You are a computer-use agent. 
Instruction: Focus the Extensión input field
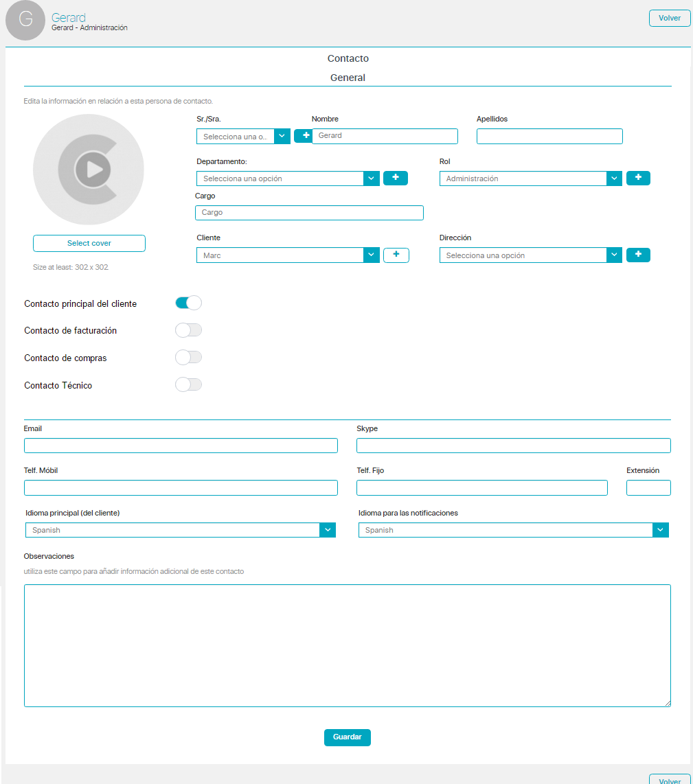point(648,487)
